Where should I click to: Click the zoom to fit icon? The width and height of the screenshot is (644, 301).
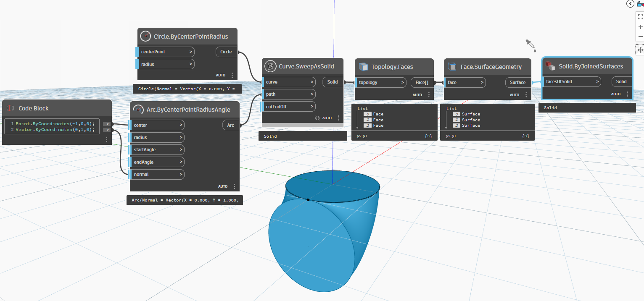click(x=640, y=17)
